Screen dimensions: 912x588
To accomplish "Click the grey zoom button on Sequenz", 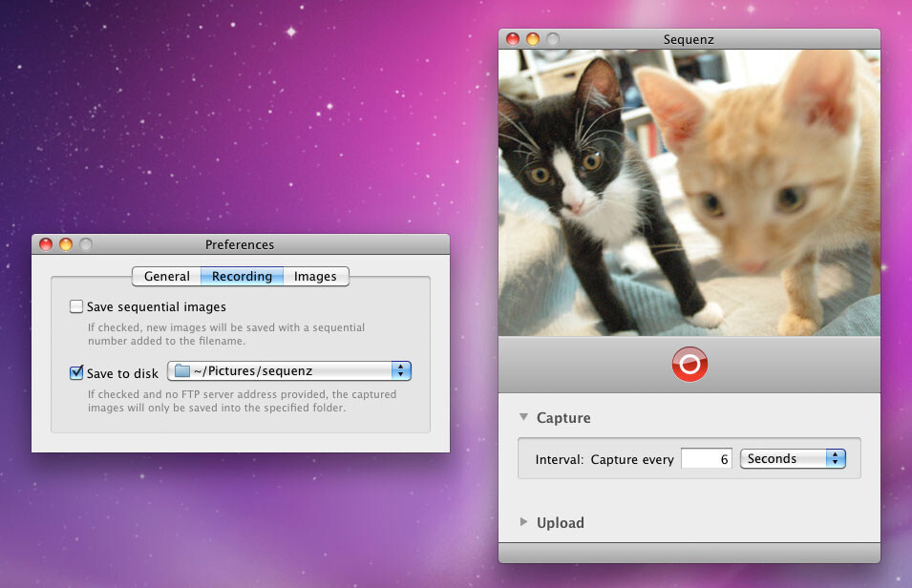I will tap(553, 39).
